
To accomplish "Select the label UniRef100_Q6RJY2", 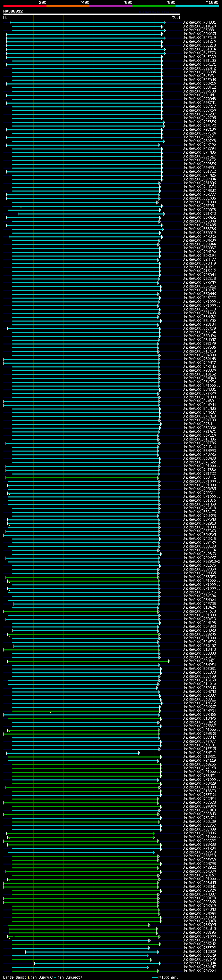I will pyautogui.click(x=199, y=125).
